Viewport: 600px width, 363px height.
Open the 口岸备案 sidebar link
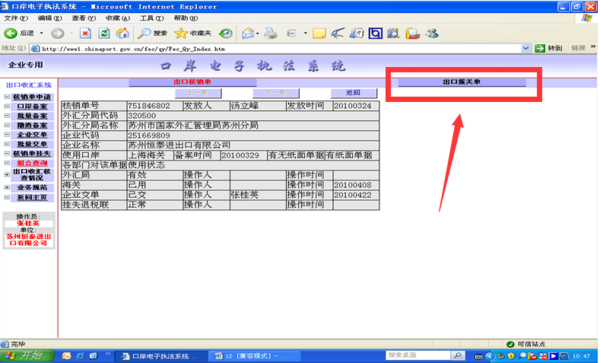pyautogui.click(x=32, y=106)
